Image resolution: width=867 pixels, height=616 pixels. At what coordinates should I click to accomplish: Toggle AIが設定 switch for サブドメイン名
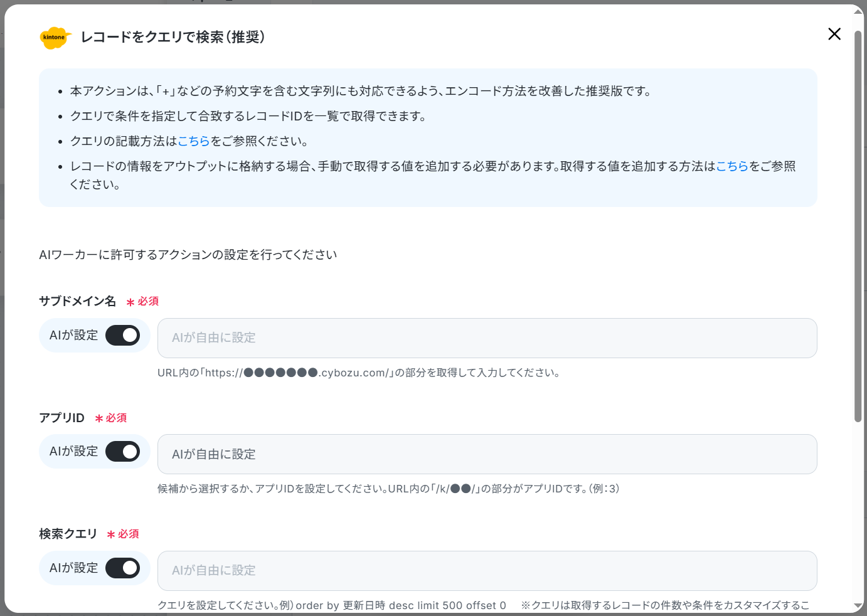(x=122, y=336)
